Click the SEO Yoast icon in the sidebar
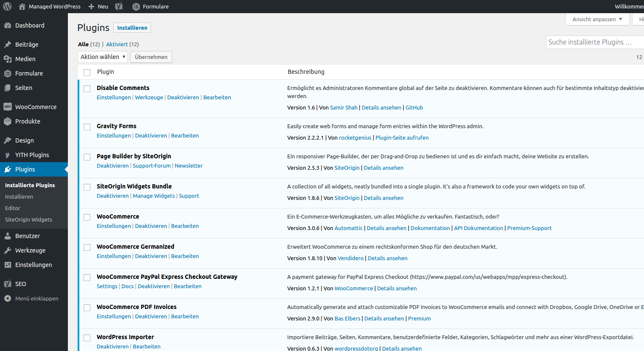 pos(8,284)
